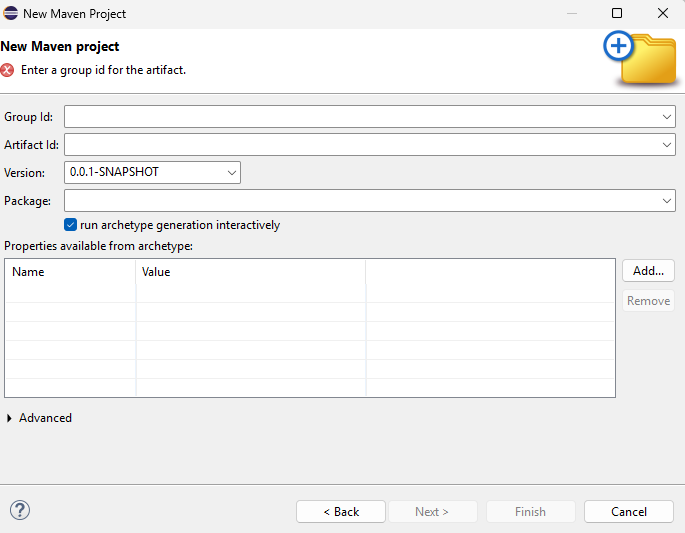This screenshot has width=685, height=533.
Task: Click the Finish button
Action: click(x=531, y=512)
